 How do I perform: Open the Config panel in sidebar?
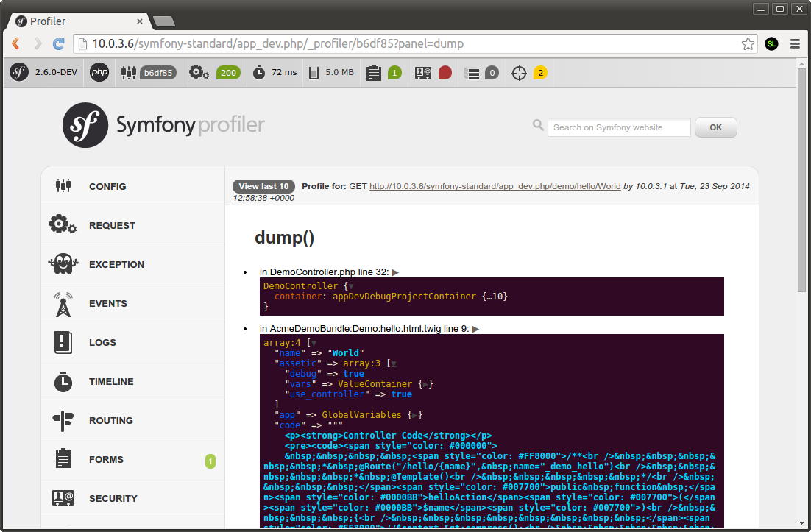tap(107, 187)
